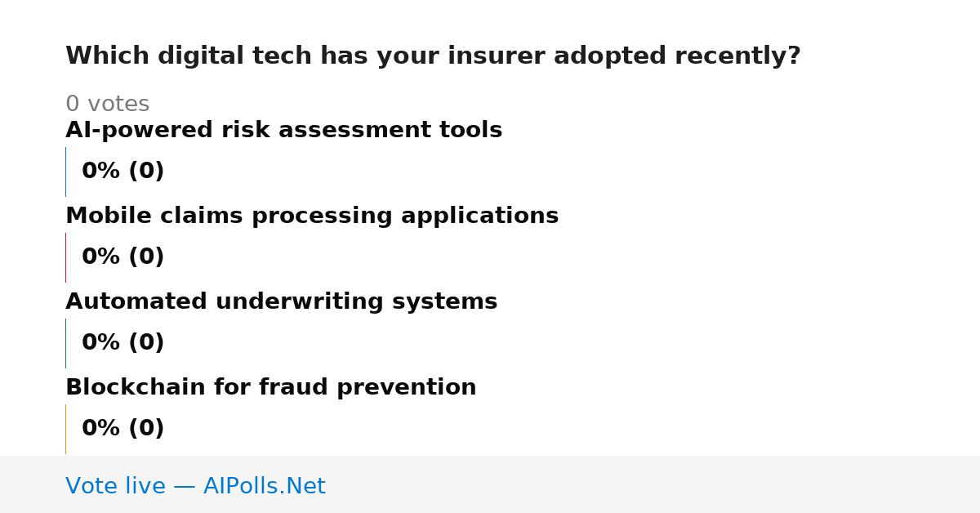The width and height of the screenshot is (980, 513).
Task: Click the poll question heading
Action: point(433,56)
